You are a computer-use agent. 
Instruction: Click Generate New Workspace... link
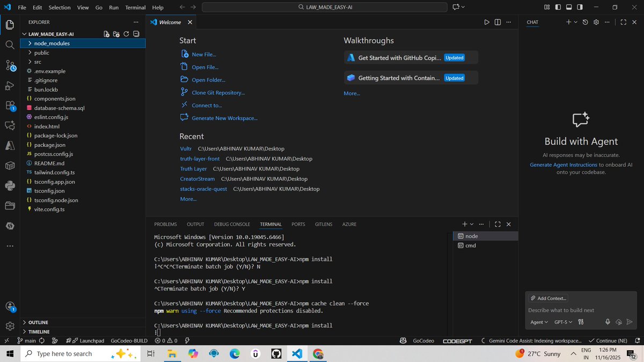click(x=225, y=118)
